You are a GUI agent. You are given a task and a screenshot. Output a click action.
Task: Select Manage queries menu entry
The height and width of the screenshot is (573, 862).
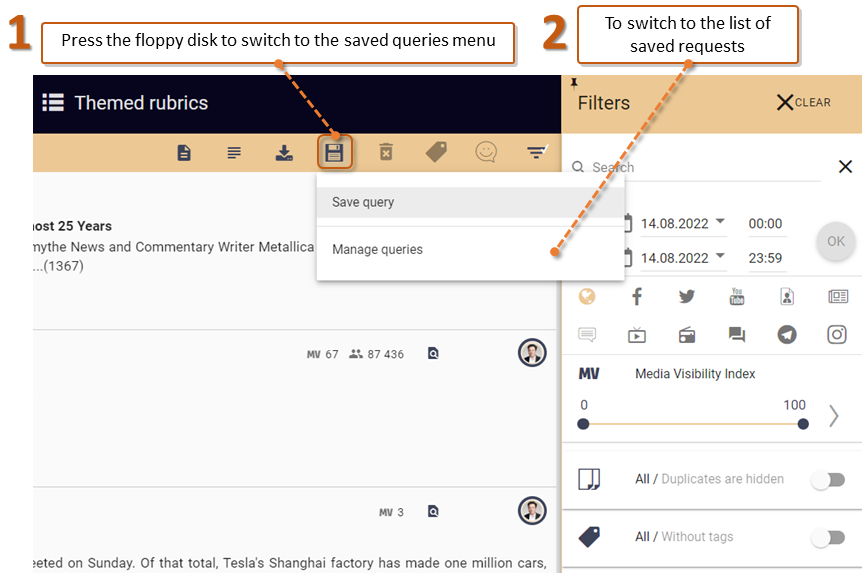pyautogui.click(x=471, y=249)
